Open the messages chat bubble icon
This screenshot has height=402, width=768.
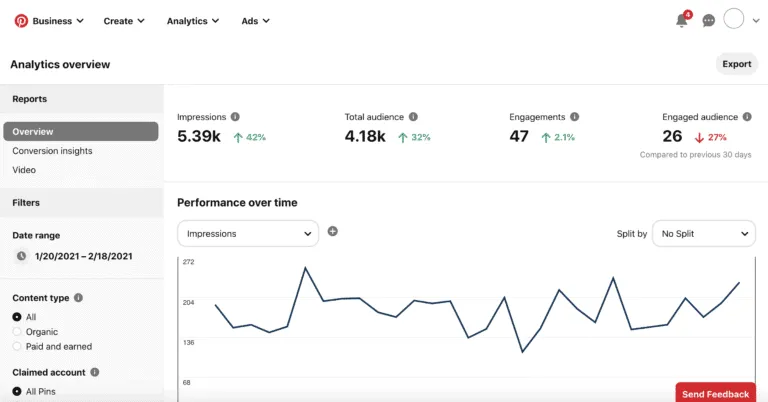[x=708, y=21]
